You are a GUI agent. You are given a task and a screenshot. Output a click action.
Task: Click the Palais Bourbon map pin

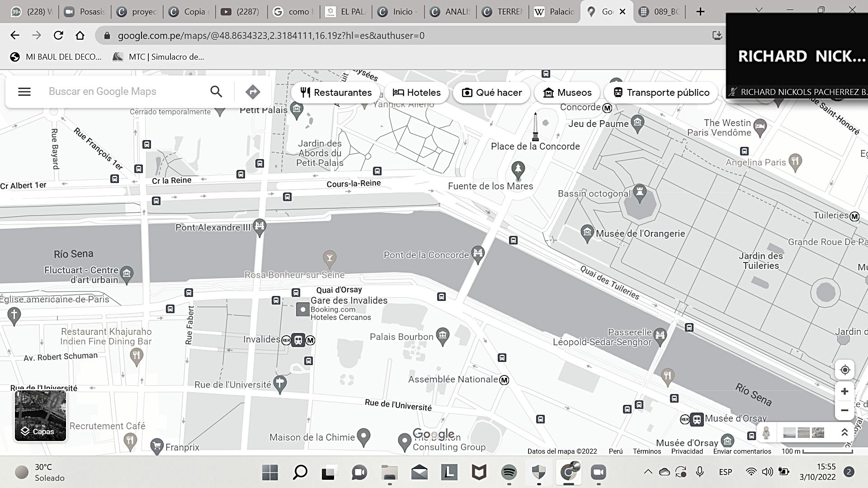tap(443, 336)
